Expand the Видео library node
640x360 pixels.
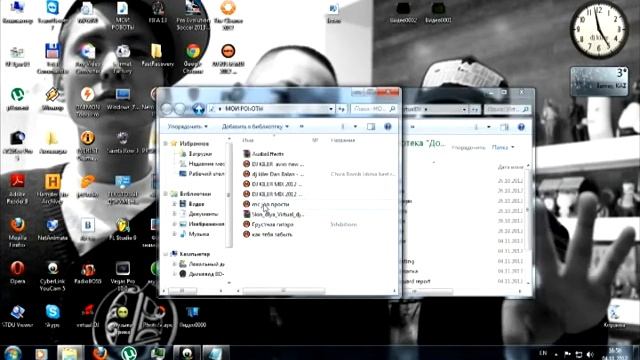[174, 204]
